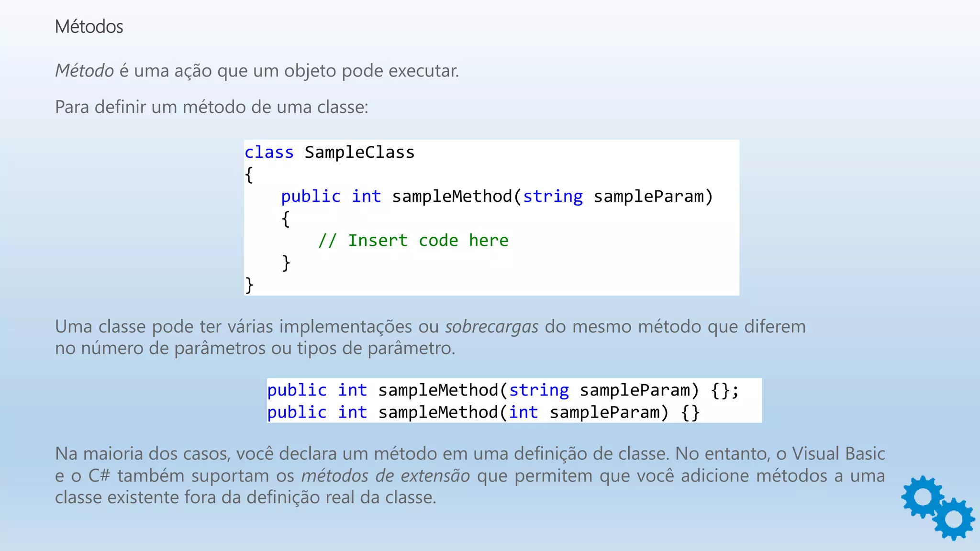Click the '// Insert code here' comment
The image size is (980, 551).
(413, 240)
